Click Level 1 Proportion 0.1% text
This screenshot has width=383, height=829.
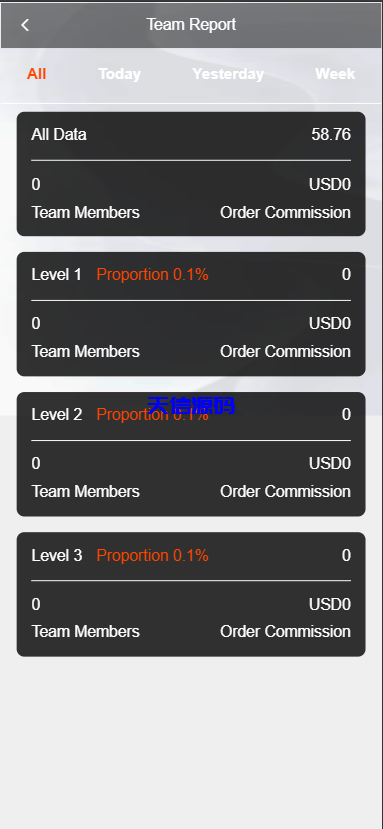(x=152, y=274)
